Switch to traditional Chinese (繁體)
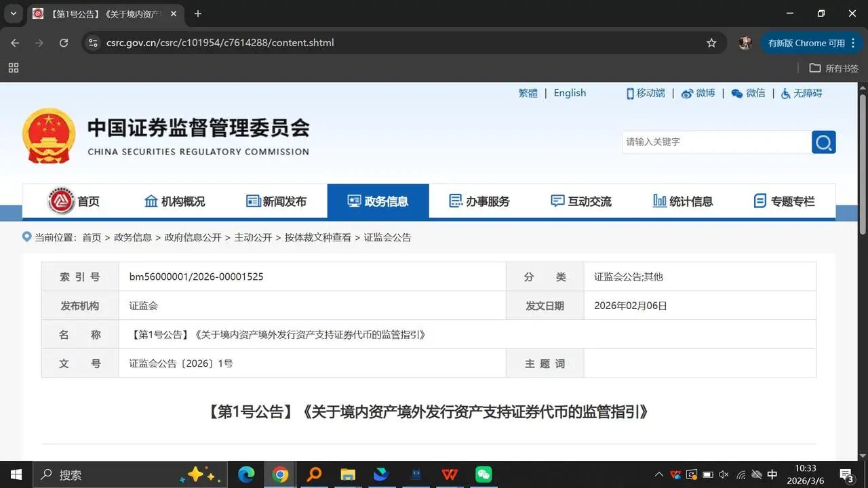Image resolution: width=868 pixels, height=488 pixels. (x=528, y=93)
